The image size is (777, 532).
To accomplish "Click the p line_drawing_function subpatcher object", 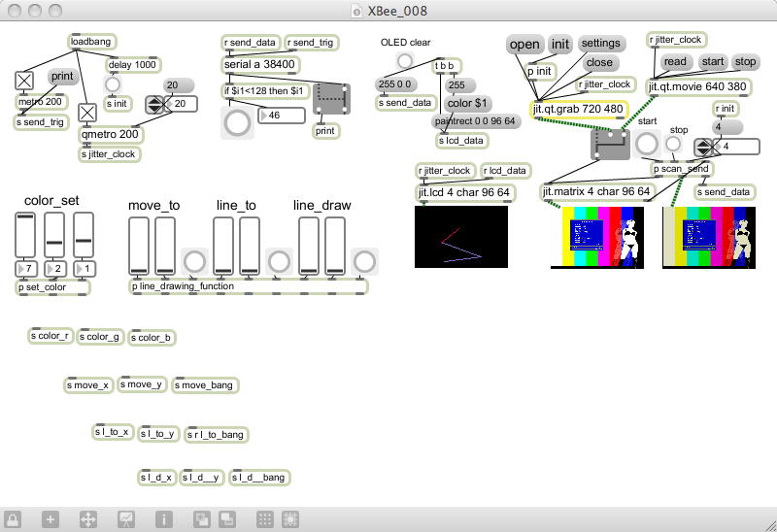I will 249,286.
